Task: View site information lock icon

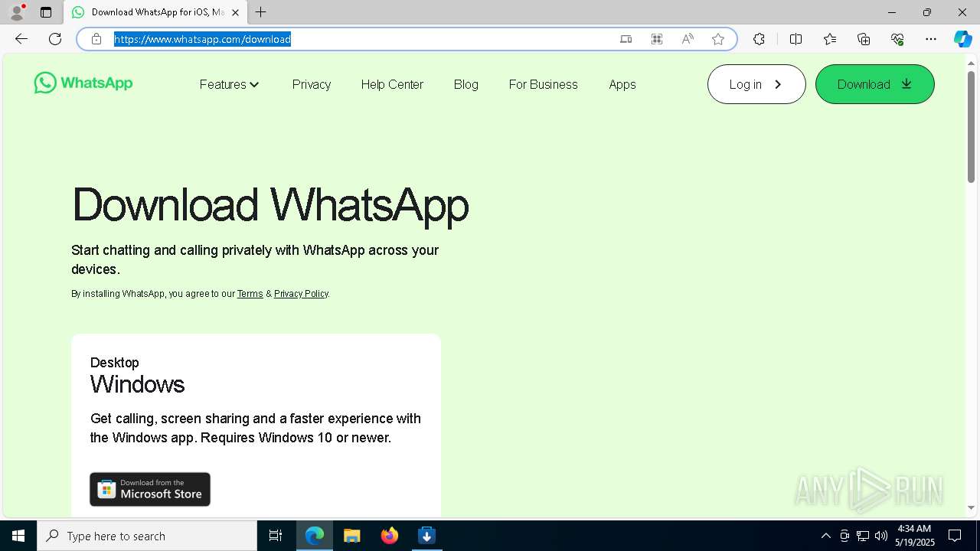Action: [96, 39]
